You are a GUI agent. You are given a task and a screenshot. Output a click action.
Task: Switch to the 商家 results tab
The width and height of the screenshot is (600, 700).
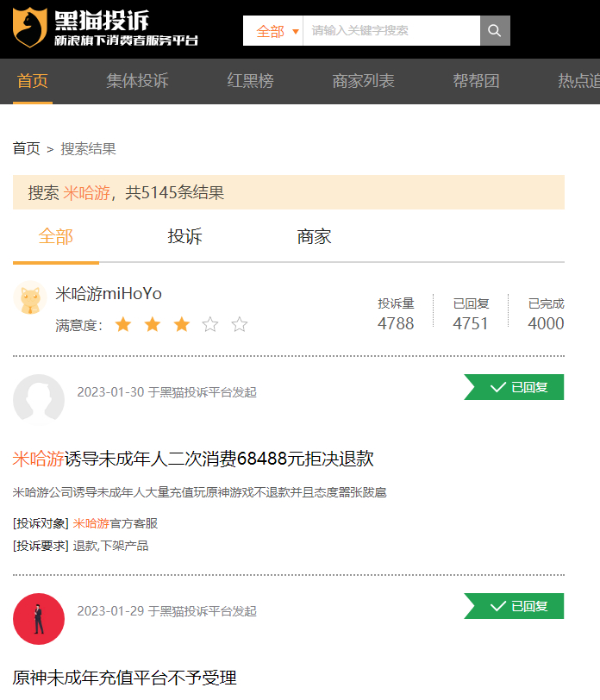314,236
